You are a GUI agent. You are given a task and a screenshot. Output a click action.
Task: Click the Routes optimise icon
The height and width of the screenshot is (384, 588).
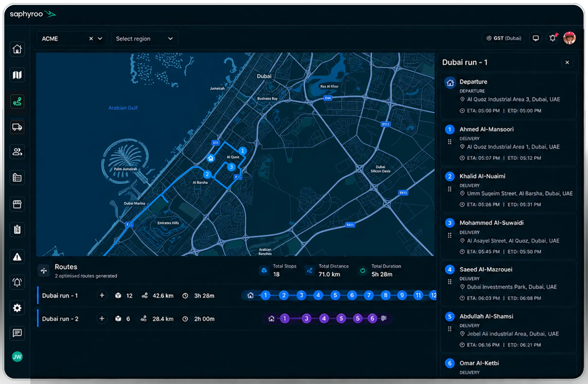(44, 271)
